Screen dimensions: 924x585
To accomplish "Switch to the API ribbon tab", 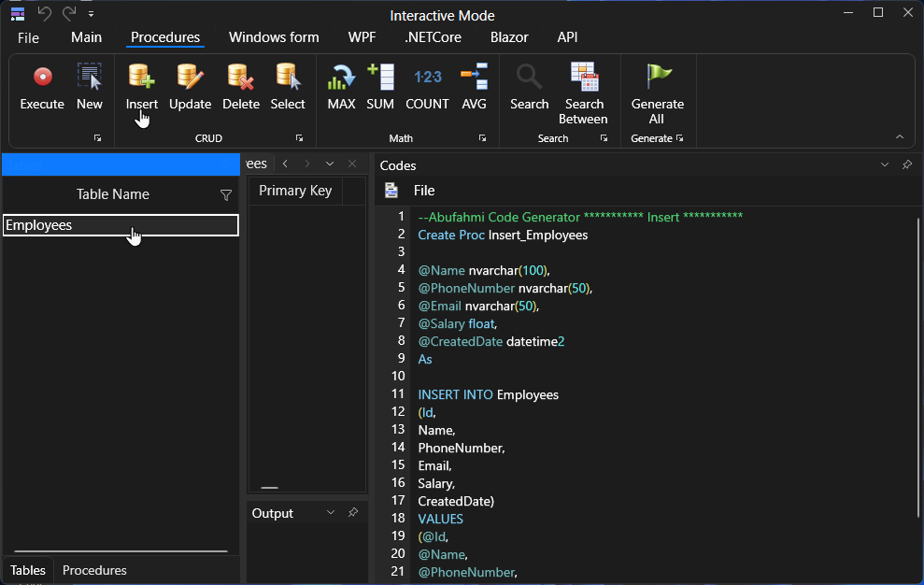I will pos(567,37).
